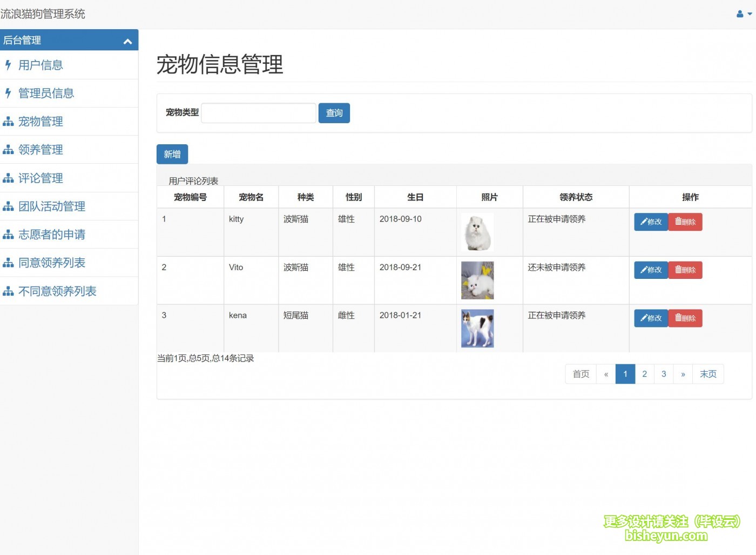
Task: Click kena's cat photo thumbnail
Action: (x=477, y=329)
